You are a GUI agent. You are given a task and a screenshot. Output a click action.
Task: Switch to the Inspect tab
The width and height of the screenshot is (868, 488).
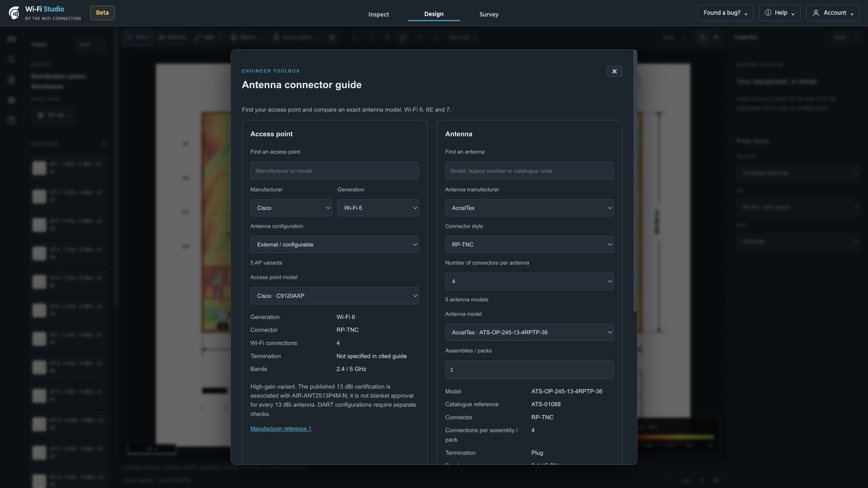[378, 14]
